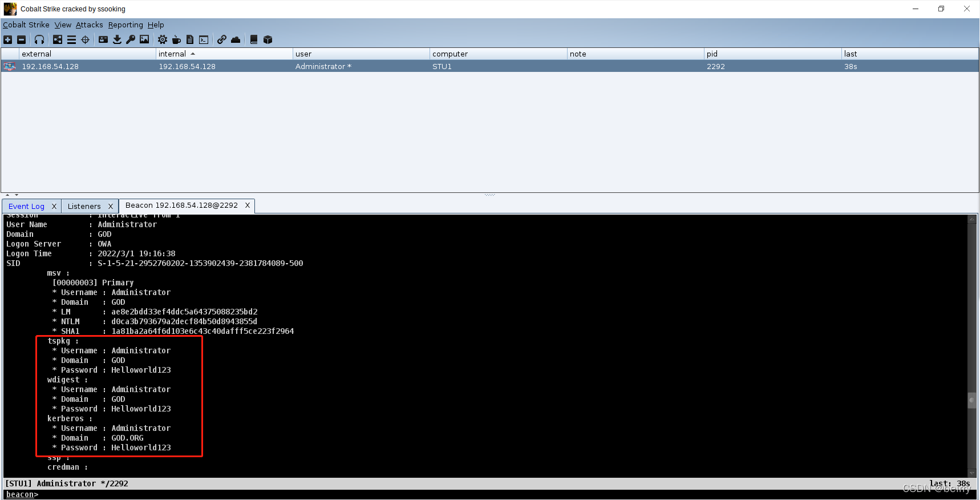Sort sessions by user column header
This screenshot has height=500, width=980.
(x=361, y=54)
